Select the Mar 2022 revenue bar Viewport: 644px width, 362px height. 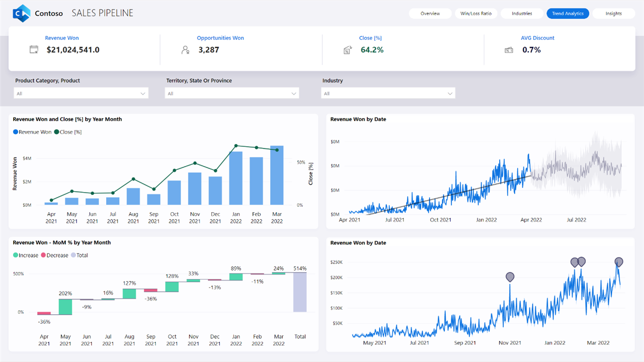tap(277, 175)
